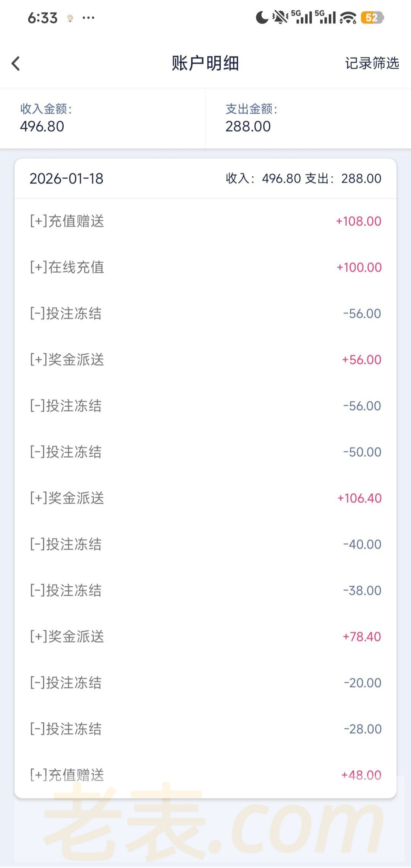This screenshot has width=411, height=868.
Task: Tap the Wi-Fi status icon
Action: tap(348, 18)
